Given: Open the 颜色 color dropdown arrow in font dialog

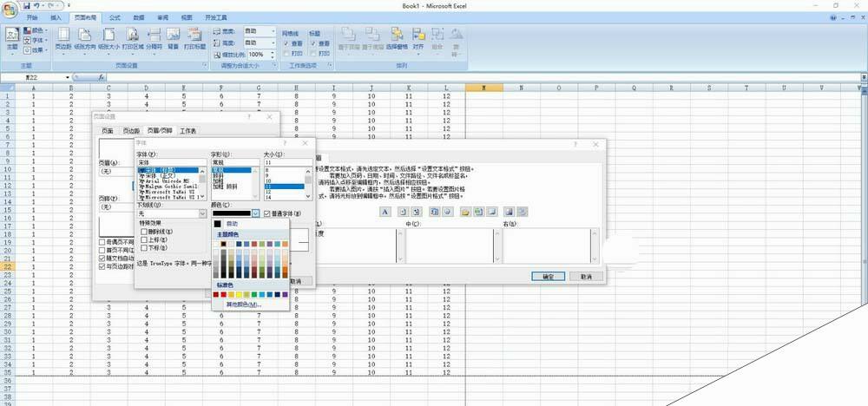Looking at the screenshot, I should [256, 213].
